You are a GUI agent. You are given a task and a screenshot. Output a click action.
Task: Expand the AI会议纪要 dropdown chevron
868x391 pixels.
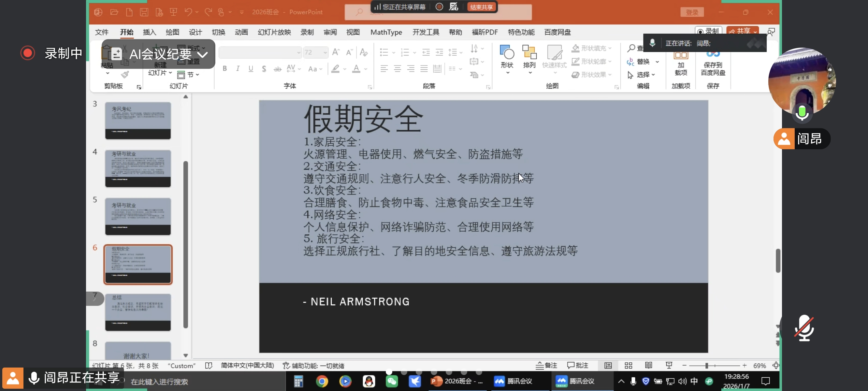pyautogui.click(x=203, y=54)
